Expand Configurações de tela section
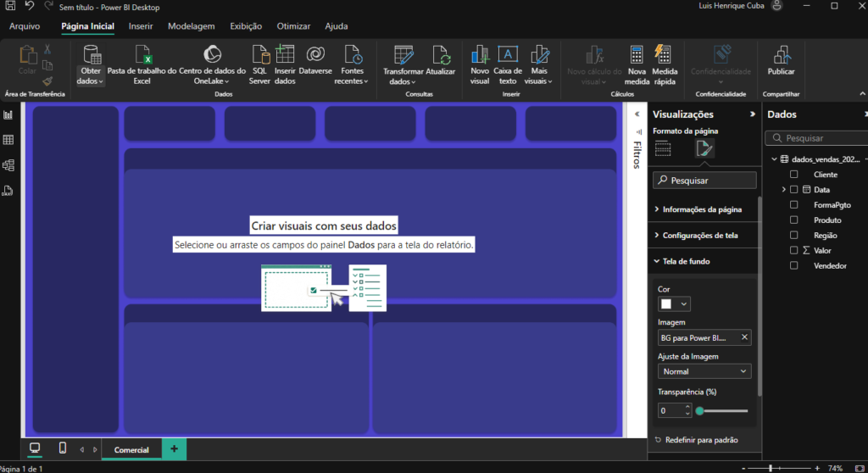Viewport: 868px width, 473px height. point(702,236)
